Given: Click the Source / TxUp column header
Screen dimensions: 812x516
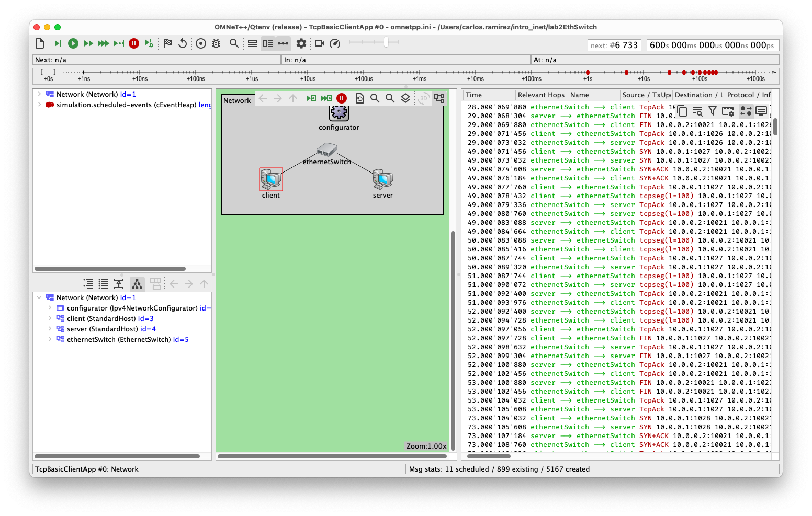Looking at the screenshot, I should [646, 95].
